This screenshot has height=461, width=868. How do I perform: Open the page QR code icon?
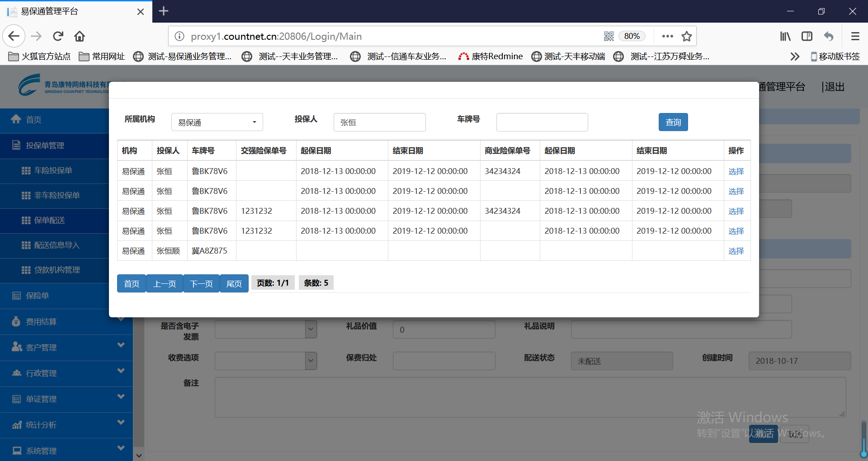coord(609,36)
